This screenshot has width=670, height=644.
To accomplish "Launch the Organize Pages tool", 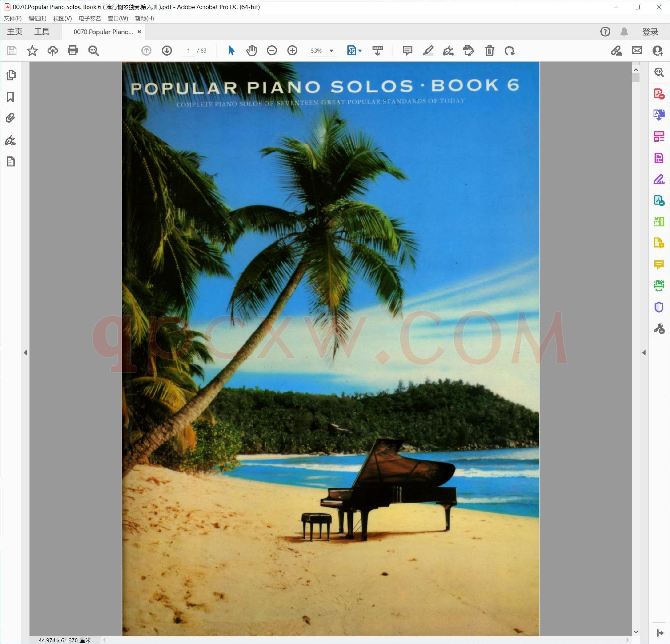I will pyautogui.click(x=659, y=136).
